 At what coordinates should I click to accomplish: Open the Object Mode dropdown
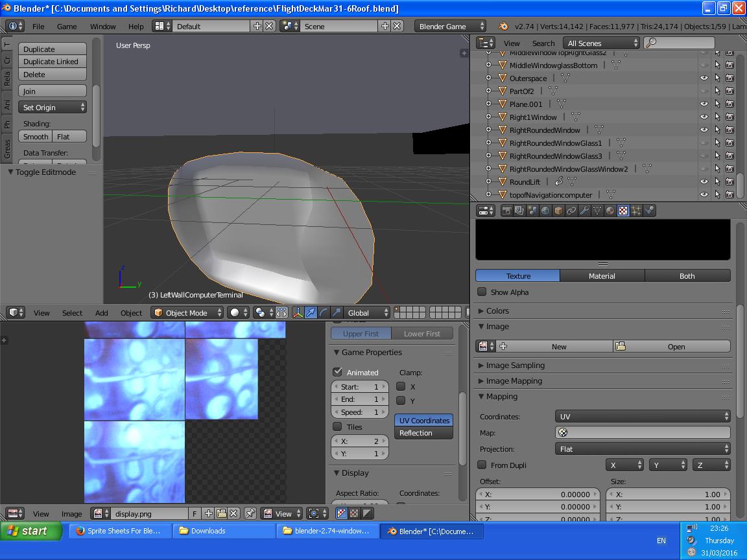coord(187,313)
